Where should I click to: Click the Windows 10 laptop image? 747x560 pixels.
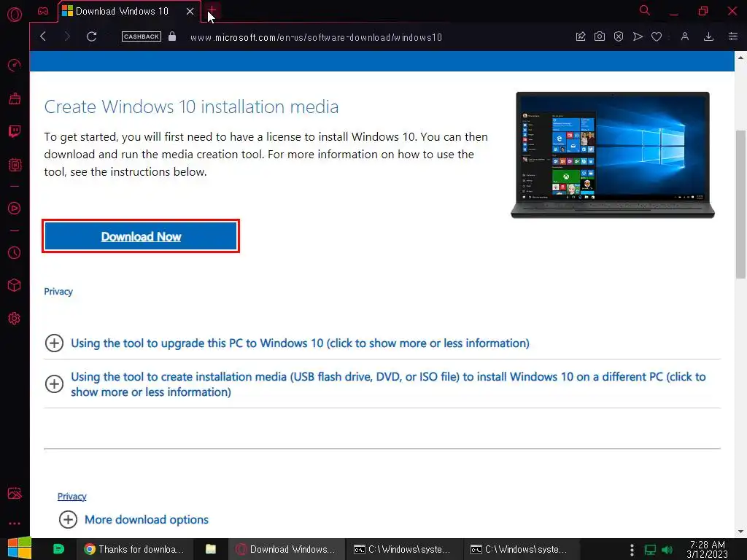pyautogui.click(x=613, y=155)
